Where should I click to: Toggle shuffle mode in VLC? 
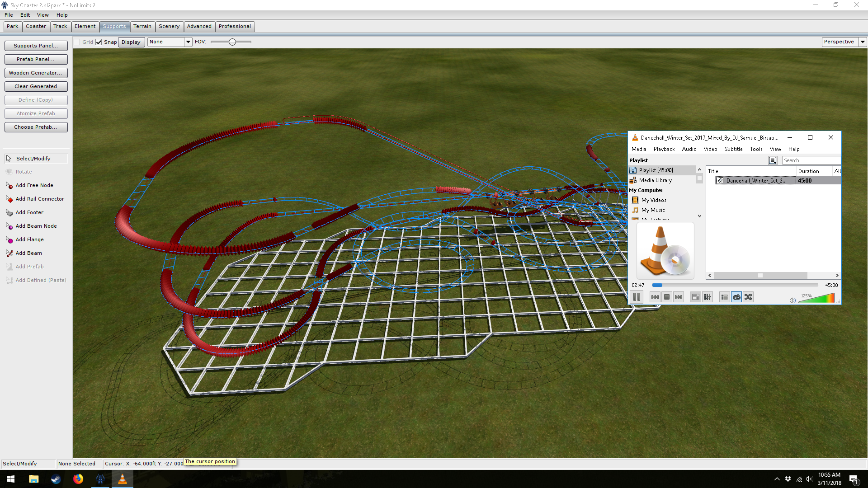[748, 297]
